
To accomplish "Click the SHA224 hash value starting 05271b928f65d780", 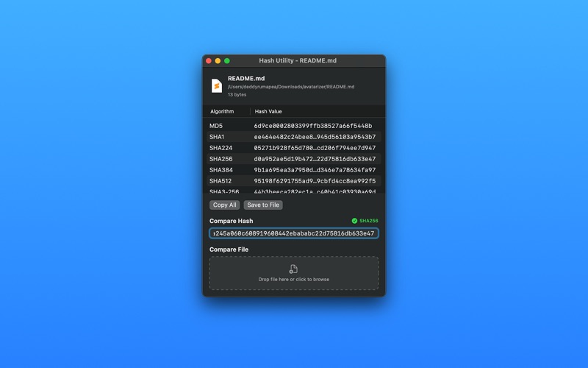I will click(x=315, y=148).
